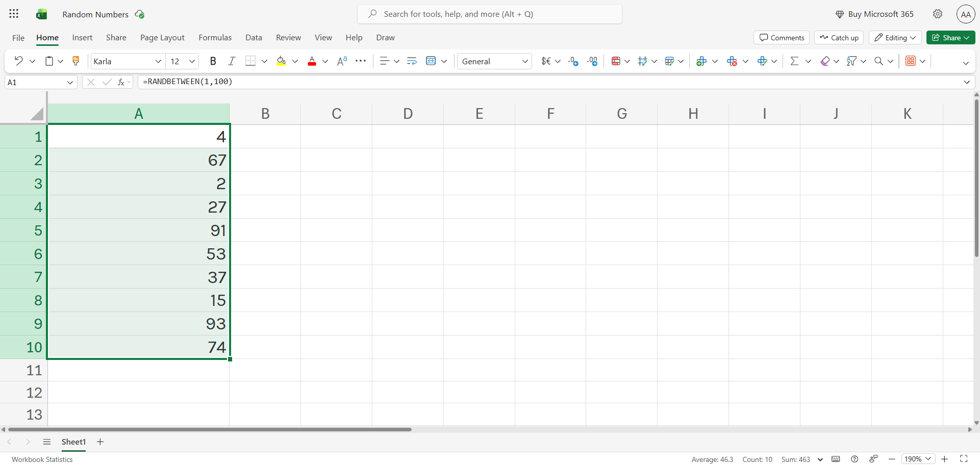
Task: Select the entire sheet corner triangle
Action: coord(37,114)
